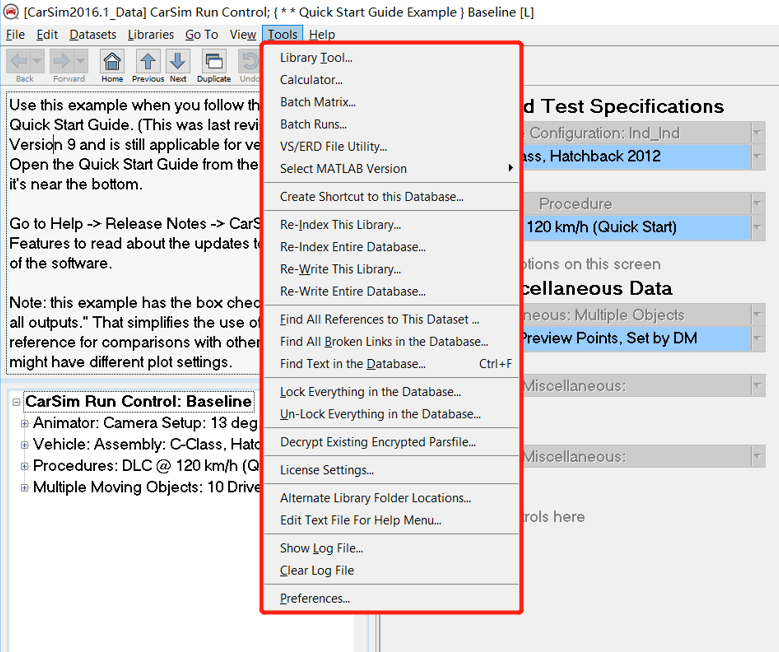The height and width of the screenshot is (652, 779).
Task: Choose Find Text in the Database...
Action: coord(391,364)
